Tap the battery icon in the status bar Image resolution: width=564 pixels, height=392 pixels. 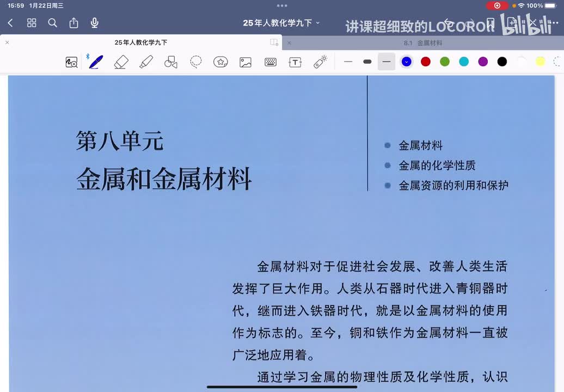[550, 6]
